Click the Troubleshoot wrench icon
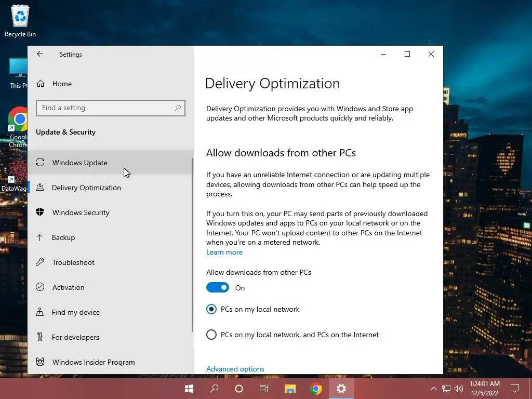532x399 pixels. pyautogui.click(x=40, y=262)
